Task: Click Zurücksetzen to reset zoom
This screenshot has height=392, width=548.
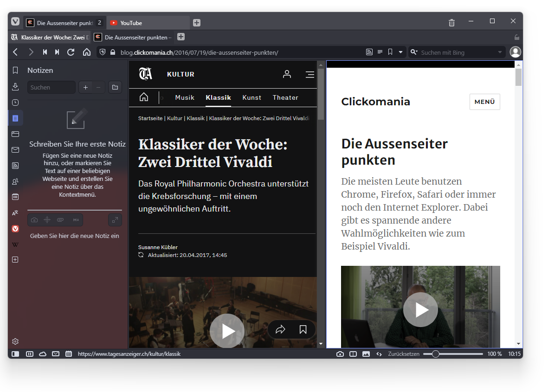Action: pyautogui.click(x=404, y=354)
